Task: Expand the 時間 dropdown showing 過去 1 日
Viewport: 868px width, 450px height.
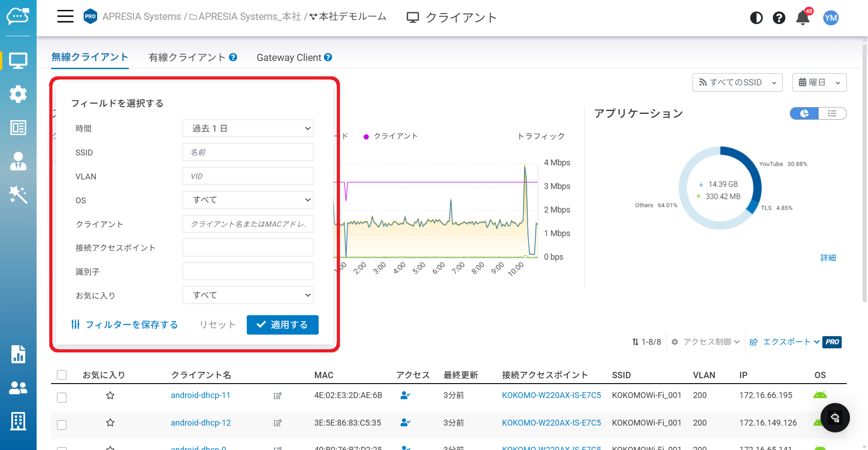Action: point(248,128)
